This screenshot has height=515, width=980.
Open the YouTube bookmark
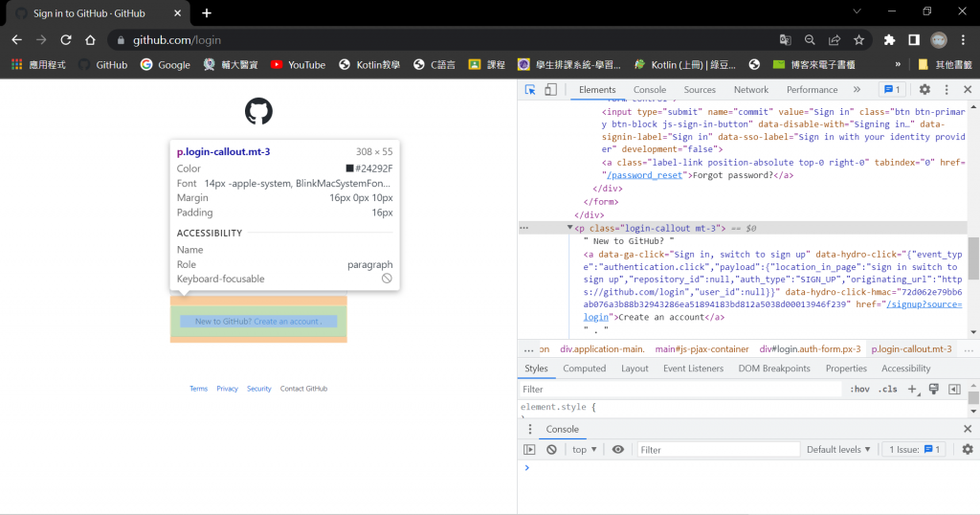coord(299,64)
